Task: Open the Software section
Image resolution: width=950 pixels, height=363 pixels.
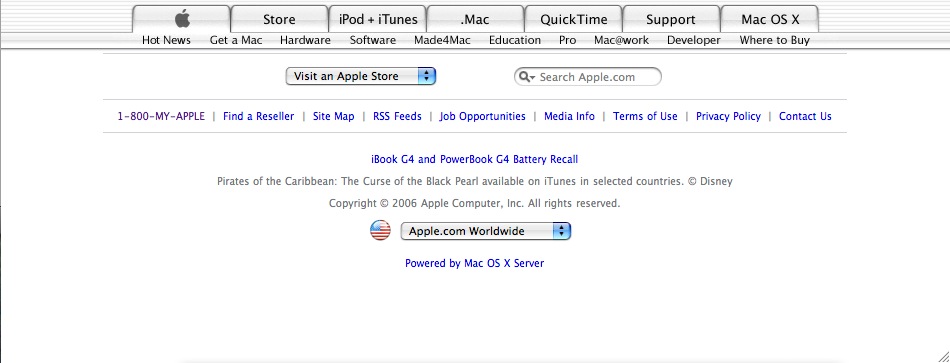Action: tap(373, 40)
